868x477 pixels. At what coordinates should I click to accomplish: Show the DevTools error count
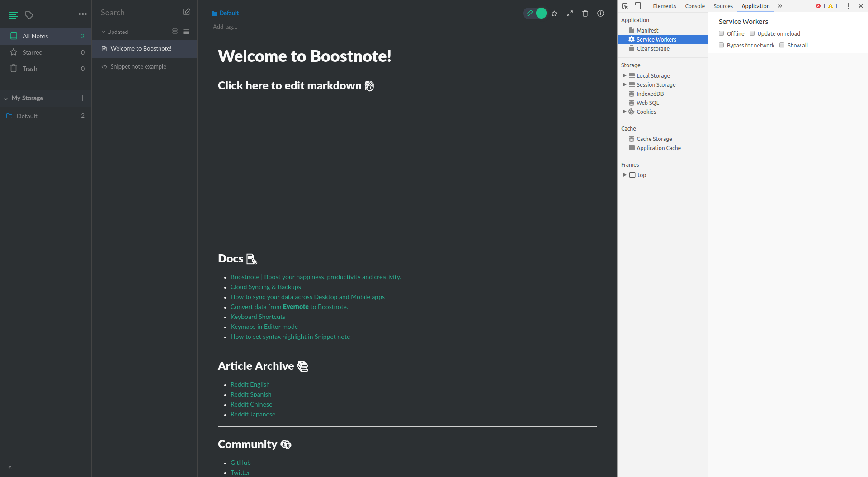[821, 6]
